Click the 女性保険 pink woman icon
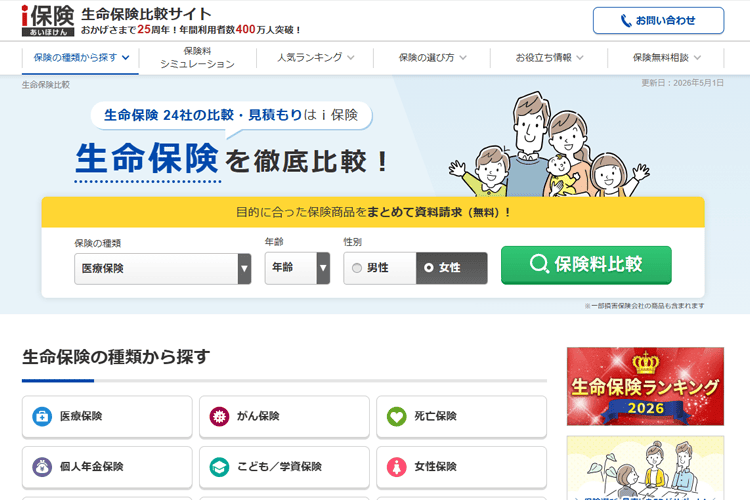This screenshot has height=500, width=750. [397, 467]
